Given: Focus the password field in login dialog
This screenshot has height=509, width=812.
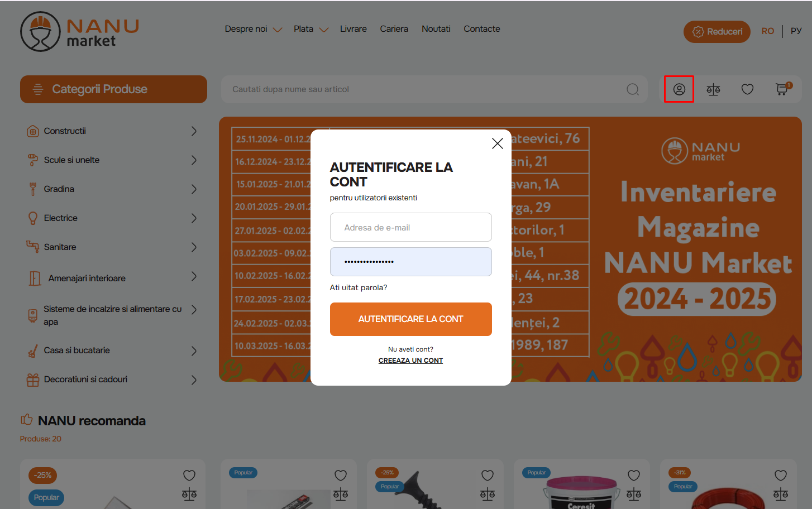Looking at the screenshot, I should click(x=411, y=262).
